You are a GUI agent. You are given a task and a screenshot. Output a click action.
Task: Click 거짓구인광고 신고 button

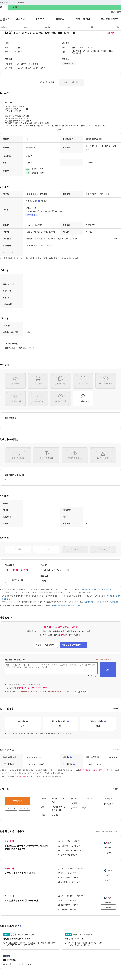(x=112, y=750)
